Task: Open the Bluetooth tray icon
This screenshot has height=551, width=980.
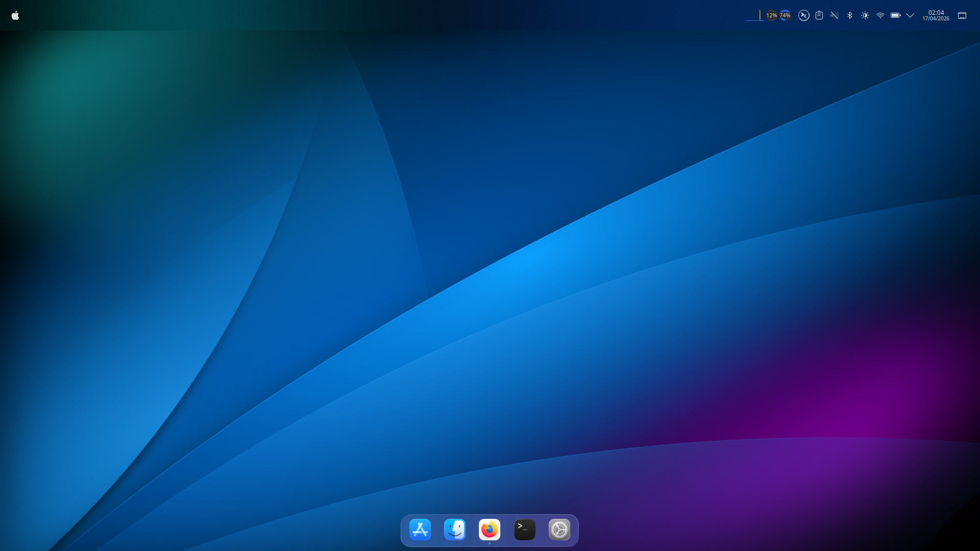Action: point(850,16)
